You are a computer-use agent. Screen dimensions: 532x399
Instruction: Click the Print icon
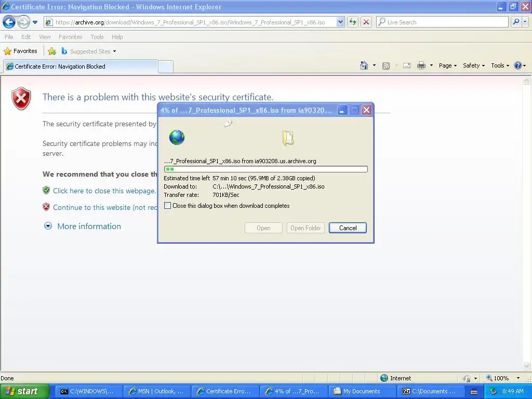click(x=421, y=65)
